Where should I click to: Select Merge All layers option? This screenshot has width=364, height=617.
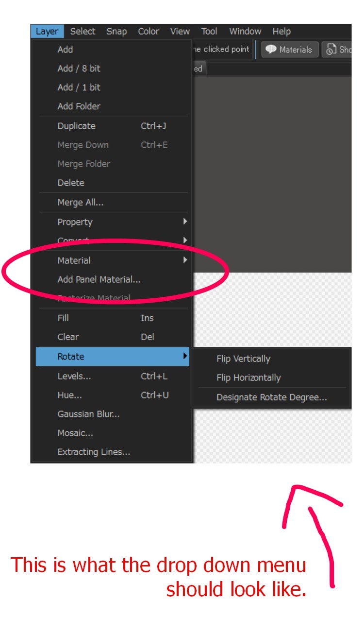[x=80, y=203]
